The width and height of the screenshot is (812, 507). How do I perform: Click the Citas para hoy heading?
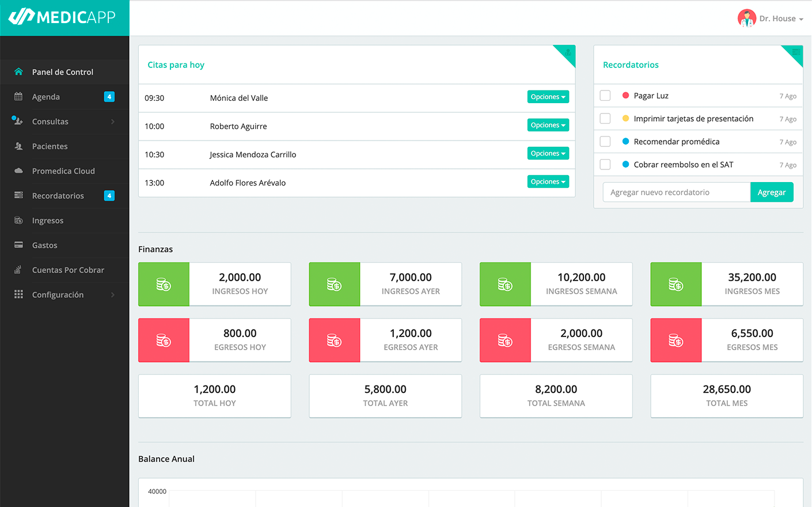point(176,65)
